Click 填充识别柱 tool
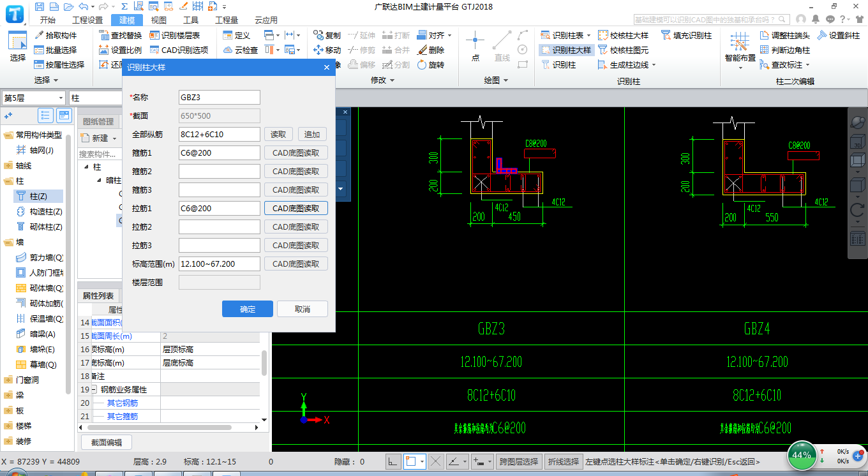 pos(686,35)
